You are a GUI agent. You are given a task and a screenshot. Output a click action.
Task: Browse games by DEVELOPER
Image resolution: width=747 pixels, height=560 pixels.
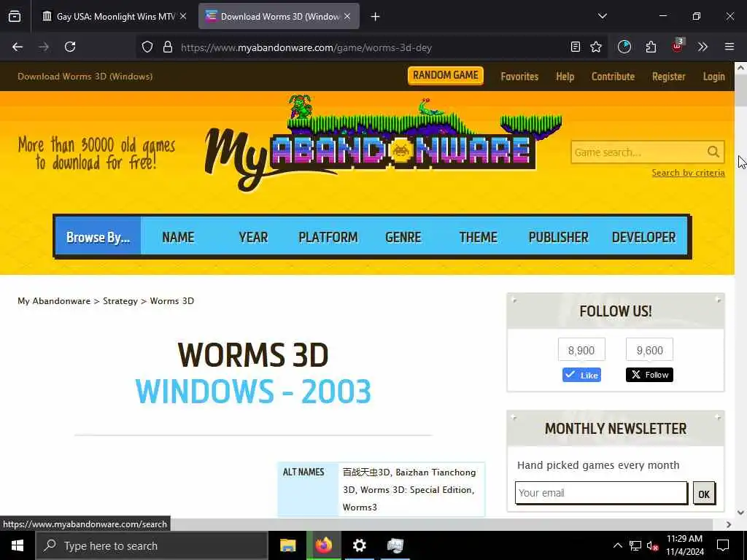tap(643, 237)
